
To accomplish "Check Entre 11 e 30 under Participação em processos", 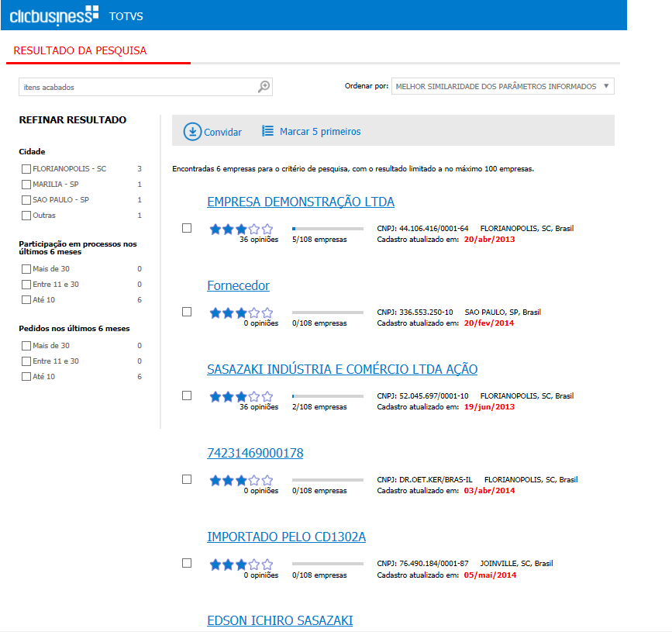I will click(x=26, y=285).
